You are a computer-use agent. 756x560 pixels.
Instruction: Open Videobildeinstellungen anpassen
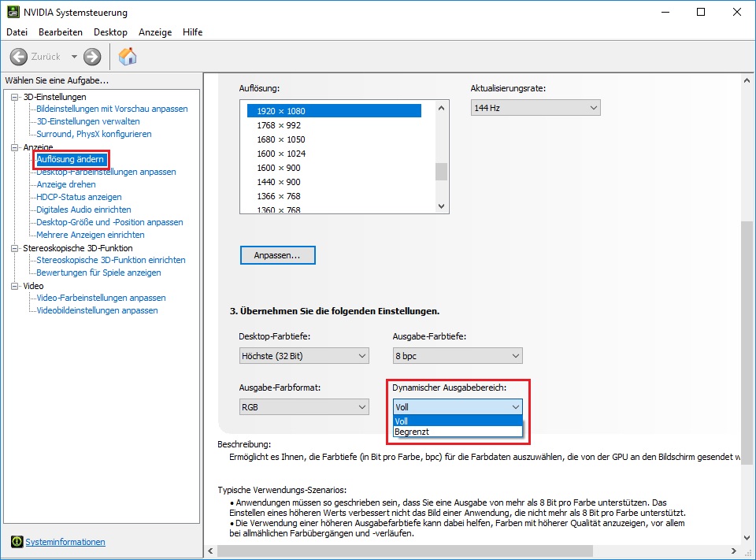[98, 310]
